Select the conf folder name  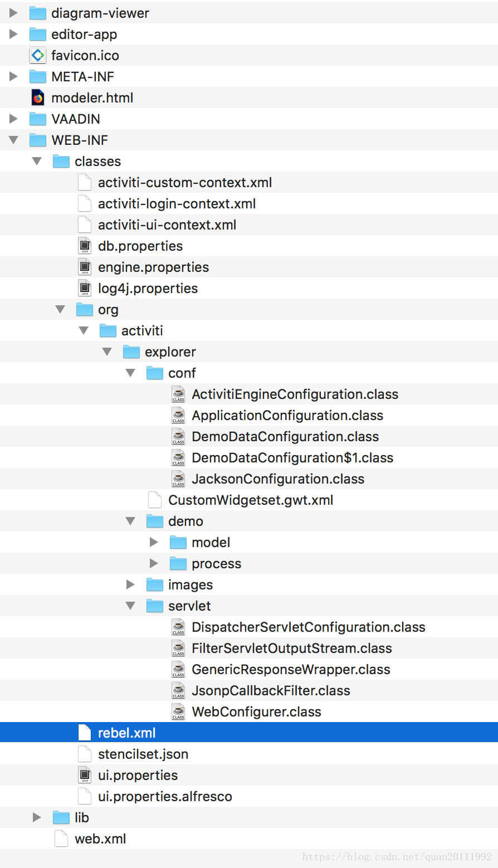point(182,373)
